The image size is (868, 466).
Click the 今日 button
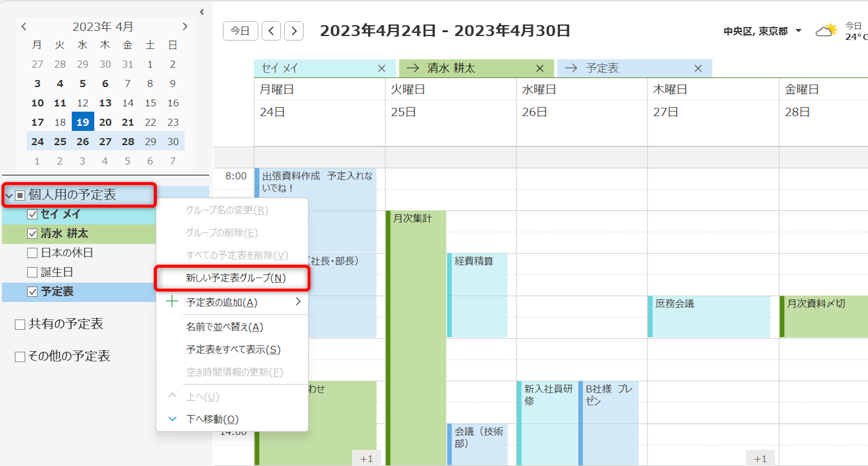[240, 31]
